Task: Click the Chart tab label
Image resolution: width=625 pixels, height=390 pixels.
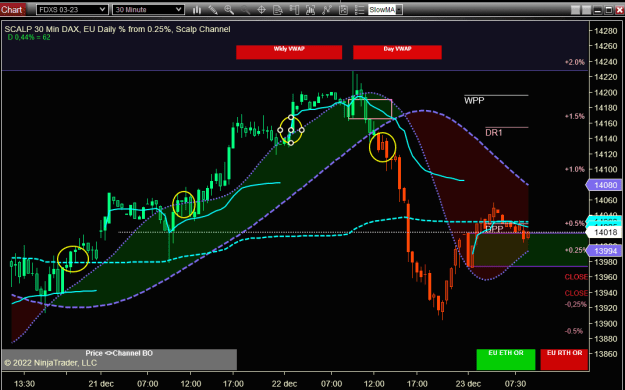Action: point(12,10)
